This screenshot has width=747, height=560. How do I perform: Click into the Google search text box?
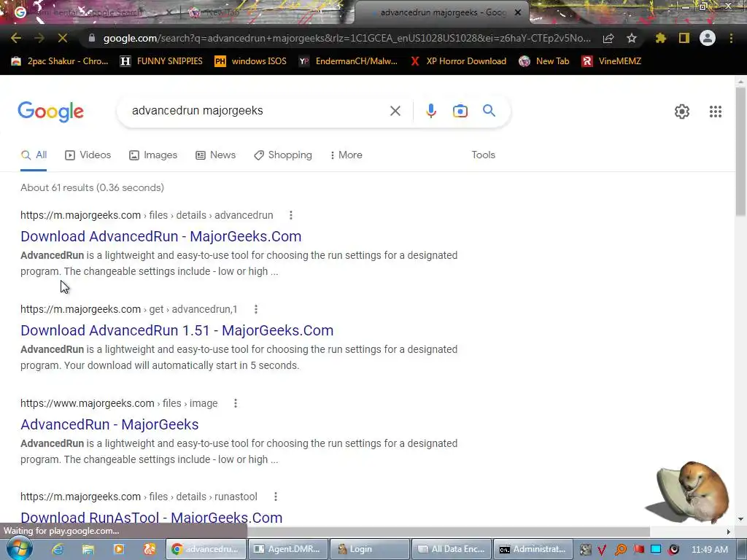click(258, 111)
